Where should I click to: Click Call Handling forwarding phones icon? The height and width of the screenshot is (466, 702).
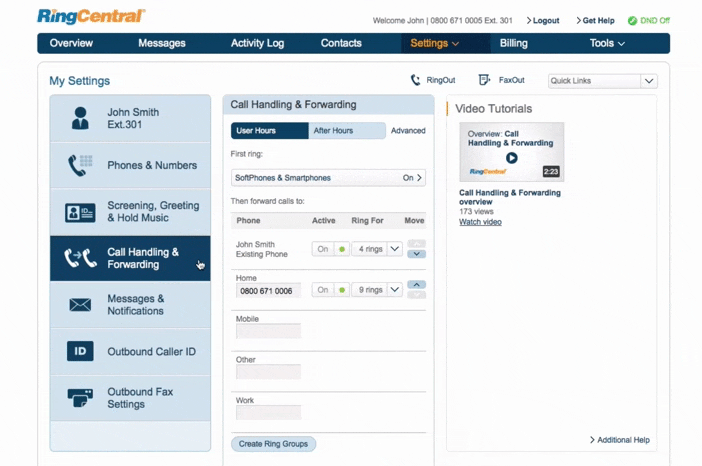[80, 258]
